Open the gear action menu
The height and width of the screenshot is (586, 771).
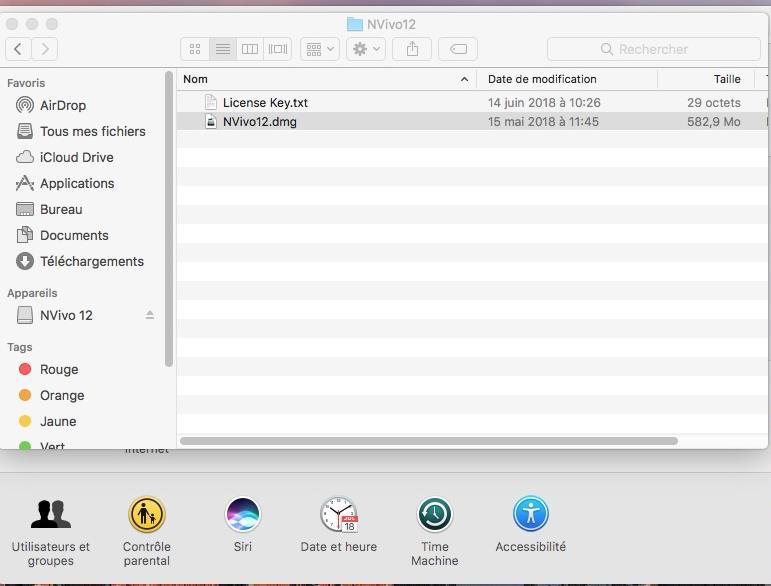coord(365,49)
